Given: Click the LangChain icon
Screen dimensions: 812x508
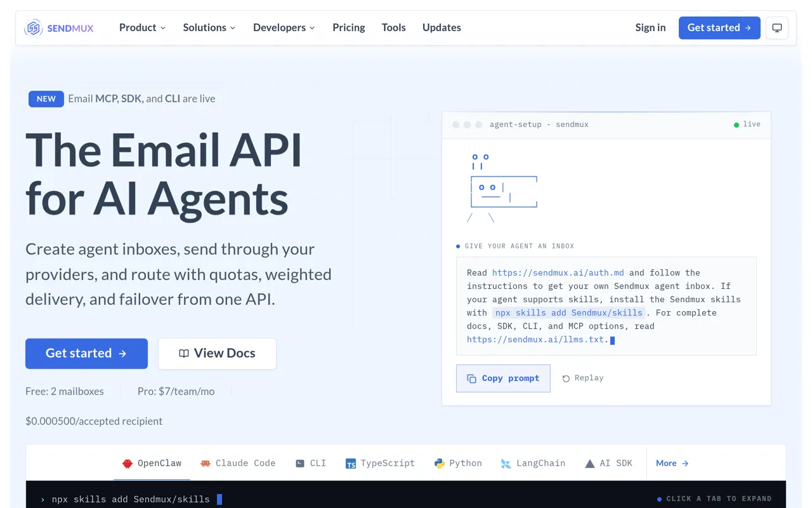Looking at the screenshot, I should [506, 464].
